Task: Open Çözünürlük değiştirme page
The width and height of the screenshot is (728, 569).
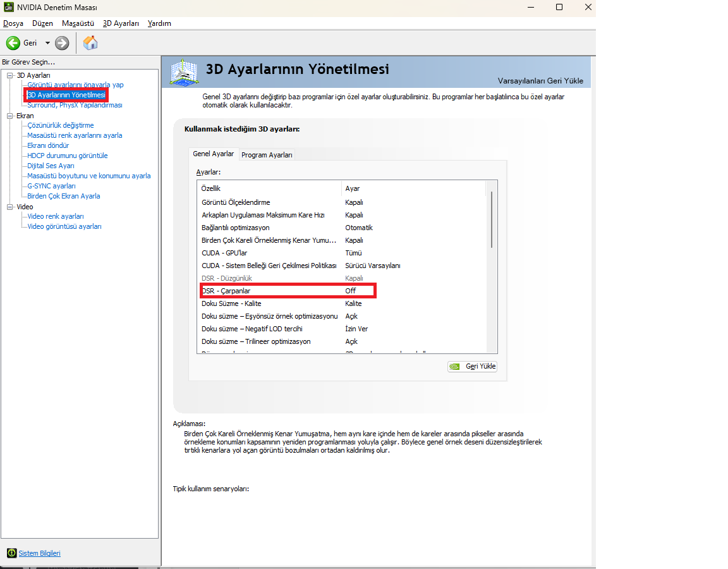Action: tap(61, 125)
